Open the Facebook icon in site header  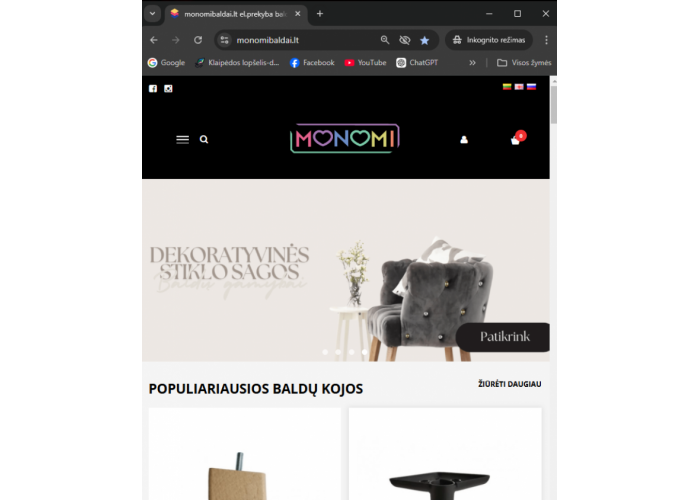click(153, 88)
